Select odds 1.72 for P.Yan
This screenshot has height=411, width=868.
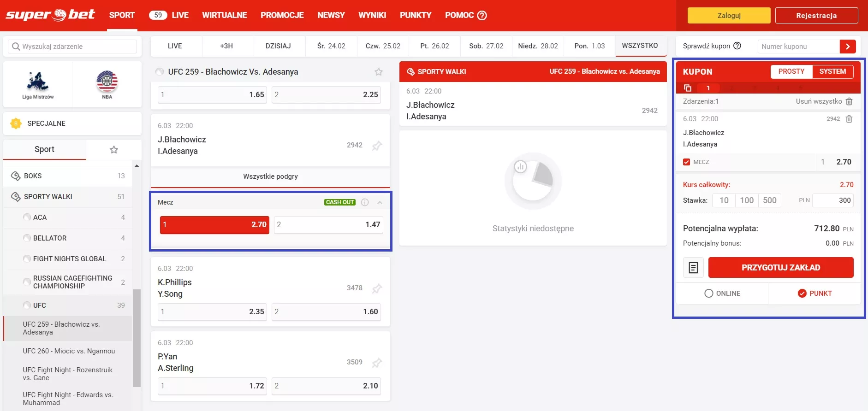coord(212,386)
